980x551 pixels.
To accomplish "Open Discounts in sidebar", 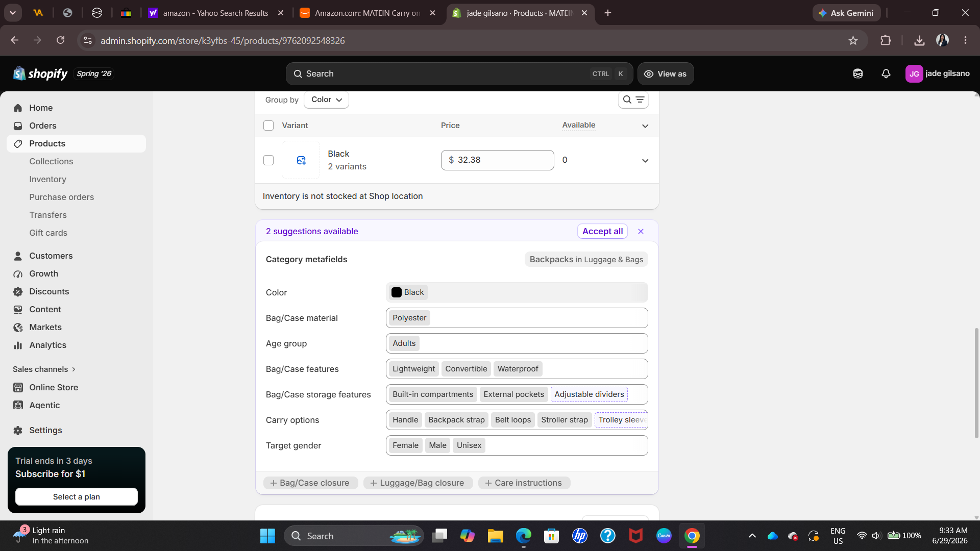I will click(77, 291).
